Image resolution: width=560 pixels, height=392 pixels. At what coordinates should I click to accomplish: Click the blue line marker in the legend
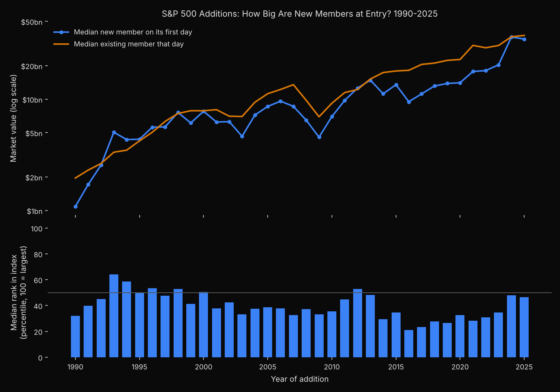pyautogui.click(x=61, y=32)
